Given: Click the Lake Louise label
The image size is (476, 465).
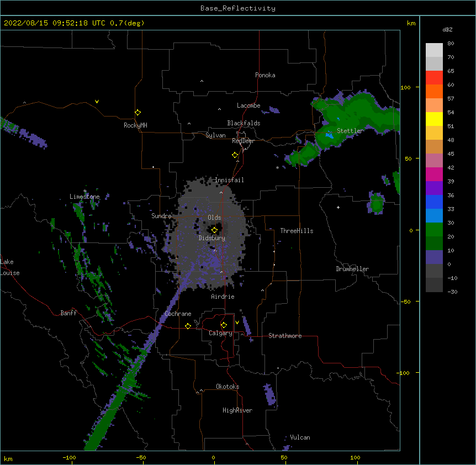Looking at the screenshot, I should tap(10, 267).
